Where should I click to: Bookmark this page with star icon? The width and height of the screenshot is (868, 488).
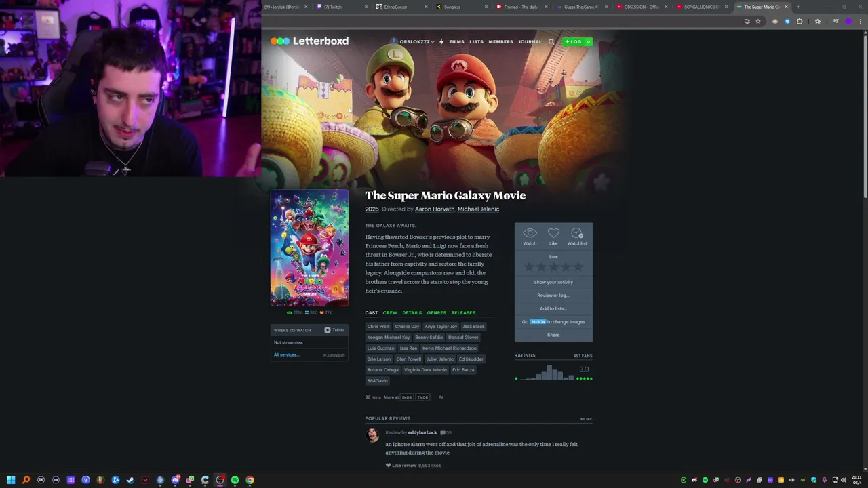pos(758,21)
